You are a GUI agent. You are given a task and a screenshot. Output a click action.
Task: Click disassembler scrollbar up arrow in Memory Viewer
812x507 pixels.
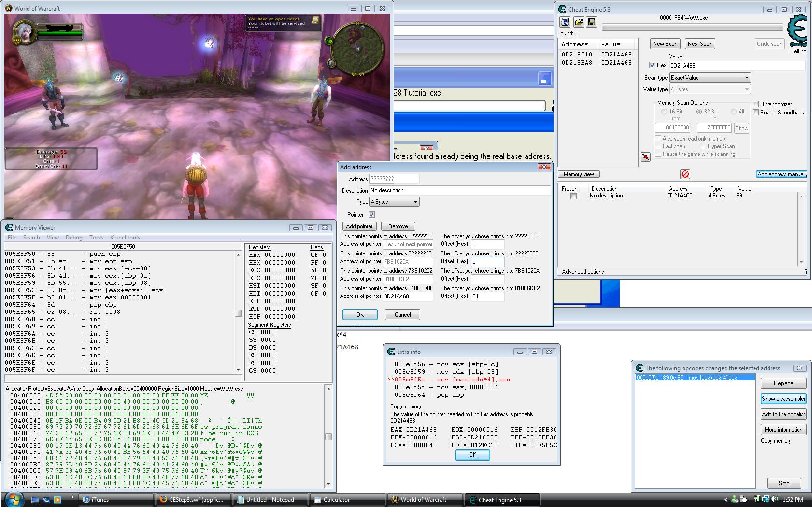[x=238, y=254]
